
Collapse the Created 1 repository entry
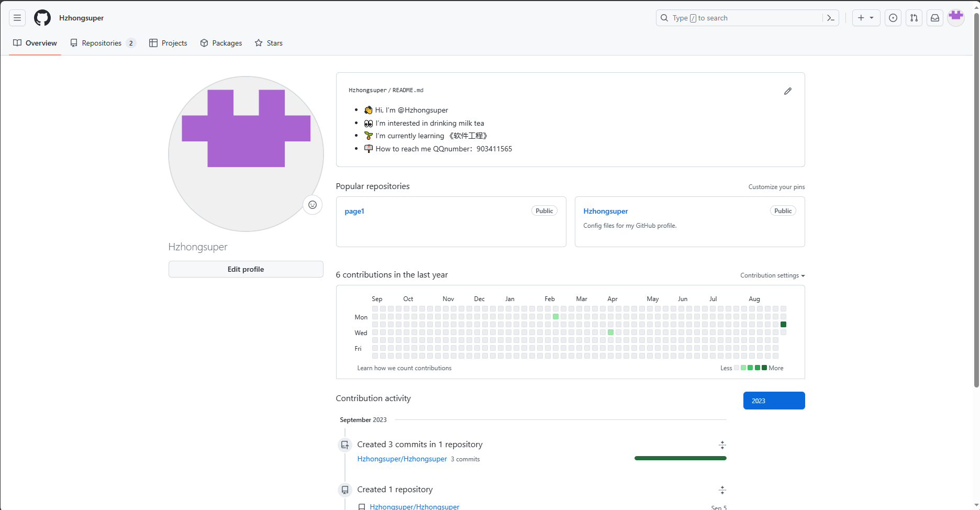(x=722, y=490)
